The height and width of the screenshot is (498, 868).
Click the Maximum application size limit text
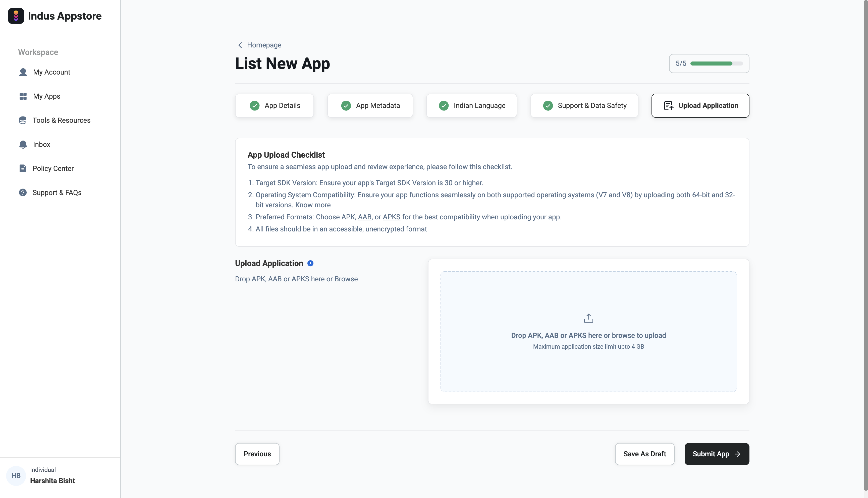tap(588, 346)
